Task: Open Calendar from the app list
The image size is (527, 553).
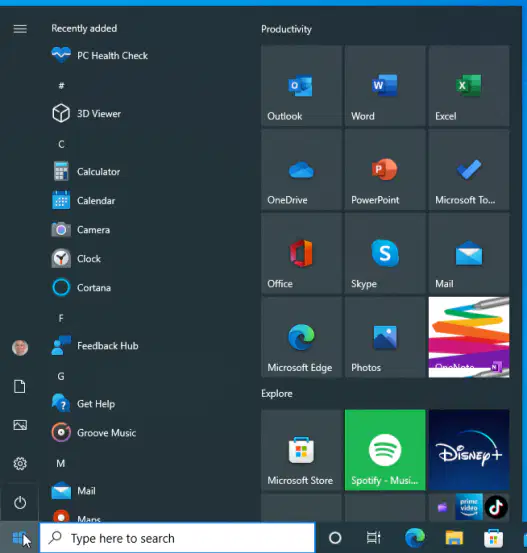Action: (84, 201)
